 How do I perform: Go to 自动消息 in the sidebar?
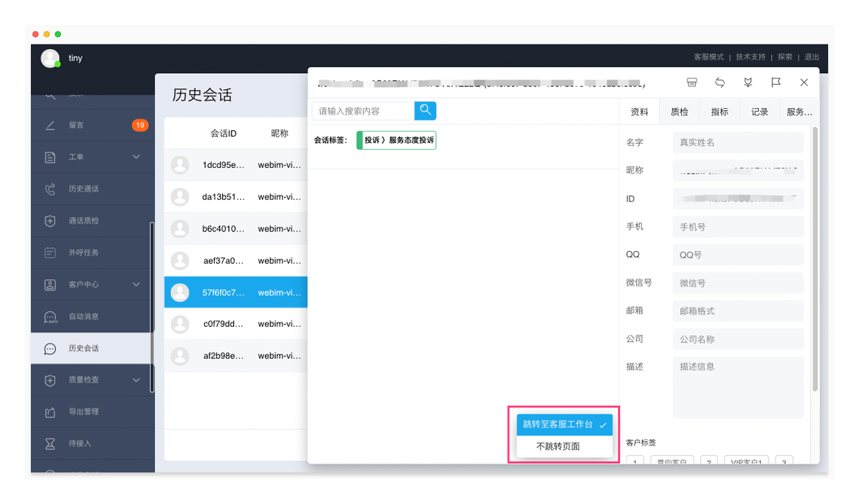click(x=83, y=317)
